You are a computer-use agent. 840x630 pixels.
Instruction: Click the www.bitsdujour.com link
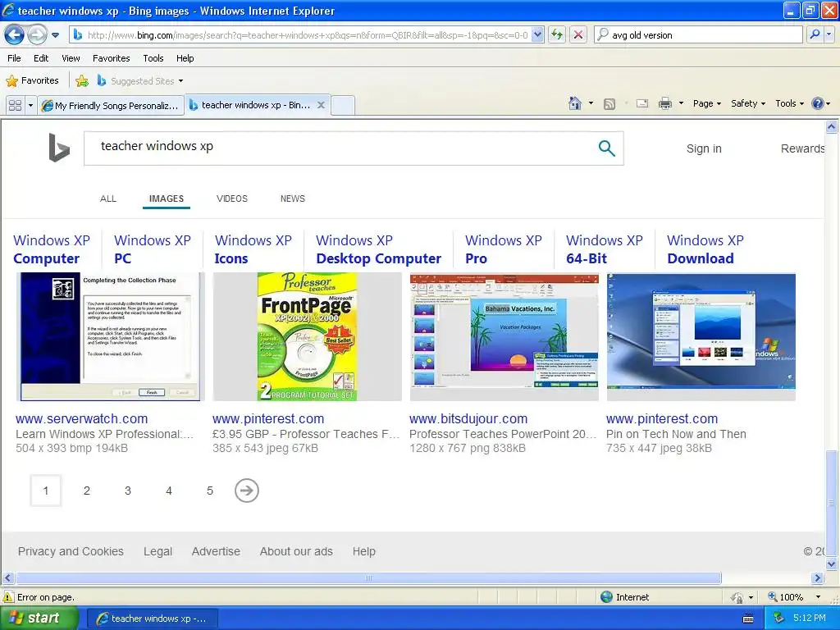468,419
